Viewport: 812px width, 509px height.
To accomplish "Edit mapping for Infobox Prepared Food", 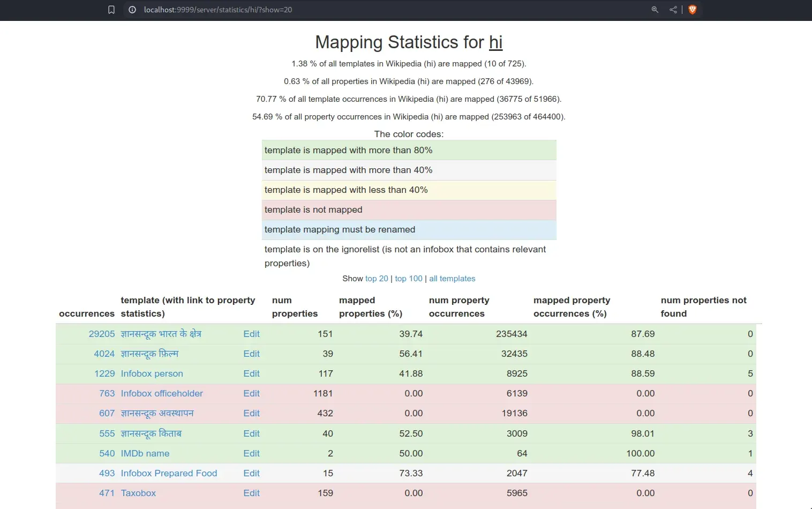I will coord(251,473).
